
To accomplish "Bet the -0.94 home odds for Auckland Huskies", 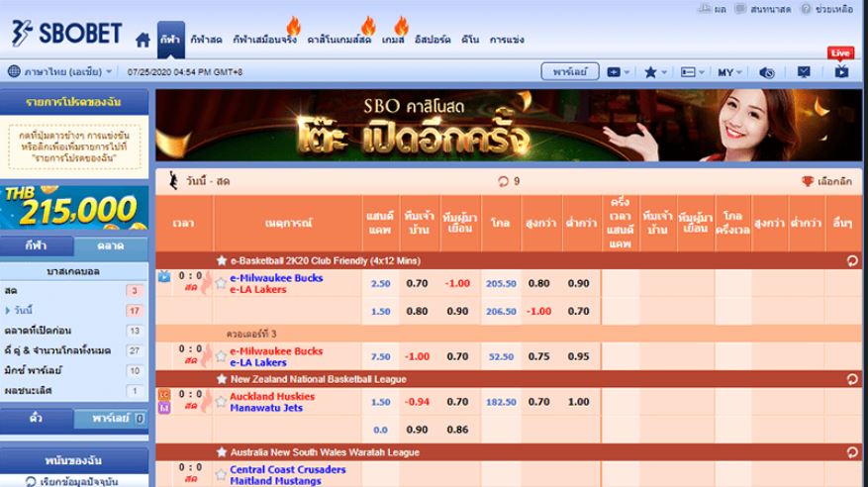I will (417, 402).
